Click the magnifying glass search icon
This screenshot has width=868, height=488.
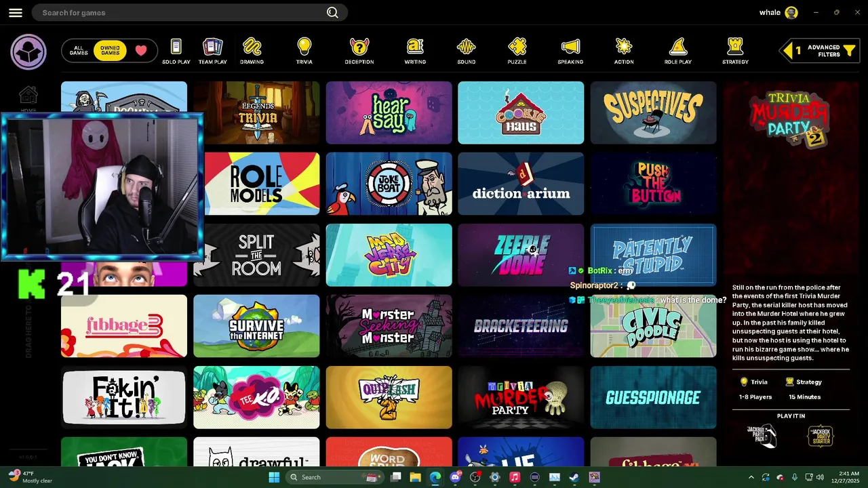pos(332,12)
